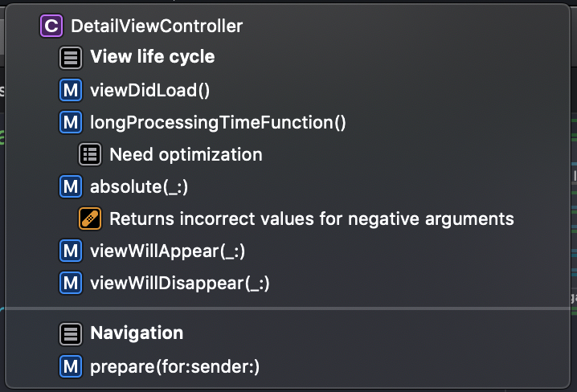Go to prepare(for:sender:) method
Viewport: 577px width, 392px height.
175,367
